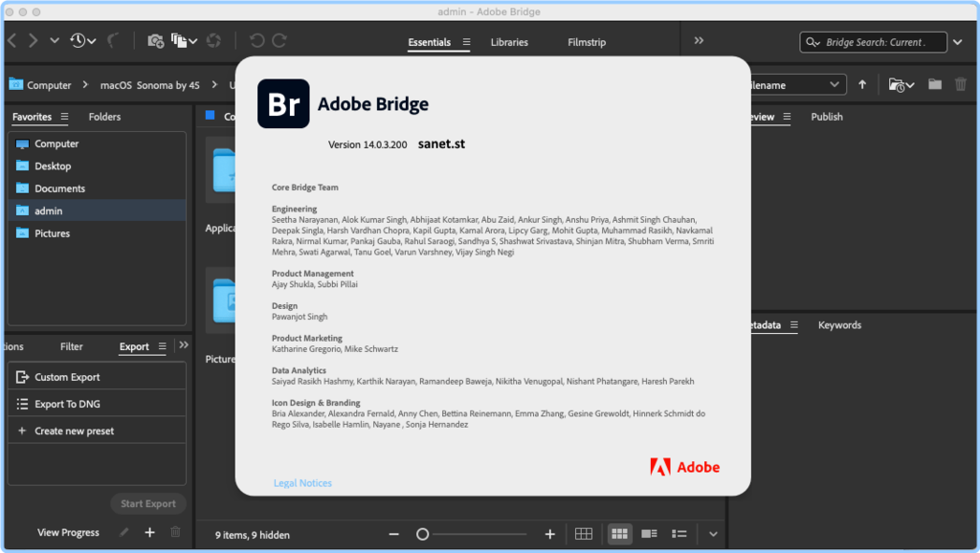Increase thumbnail size with plus
The height and width of the screenshot is (553, 980).
click(x=550, y=534)
